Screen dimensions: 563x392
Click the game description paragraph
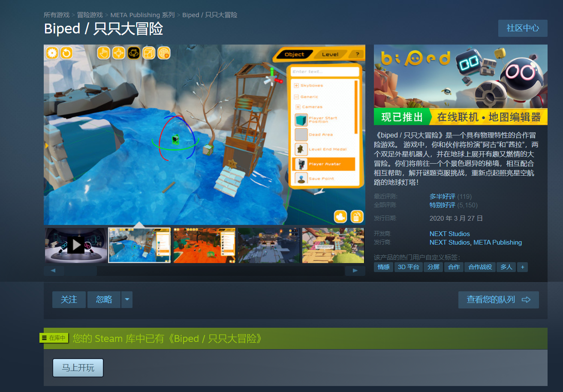456,159
